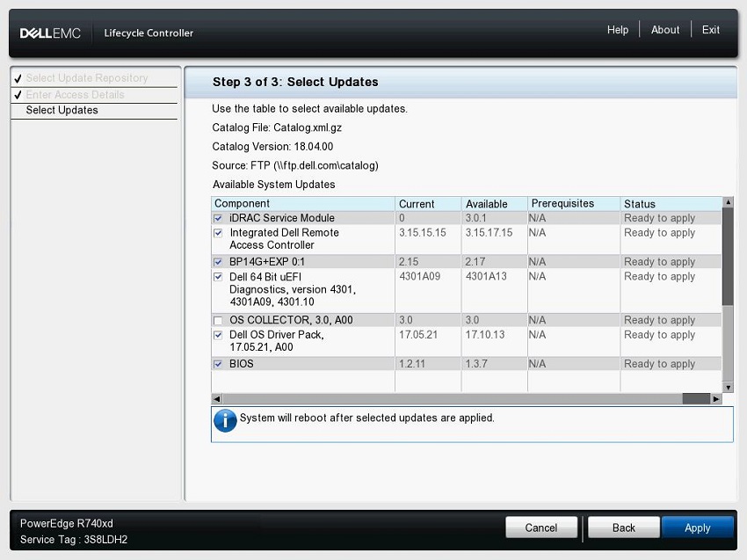Click the Catalog File: Catalog.xml.gz text
The width and height of the screenshot is (747, 560).
point(277,127)
